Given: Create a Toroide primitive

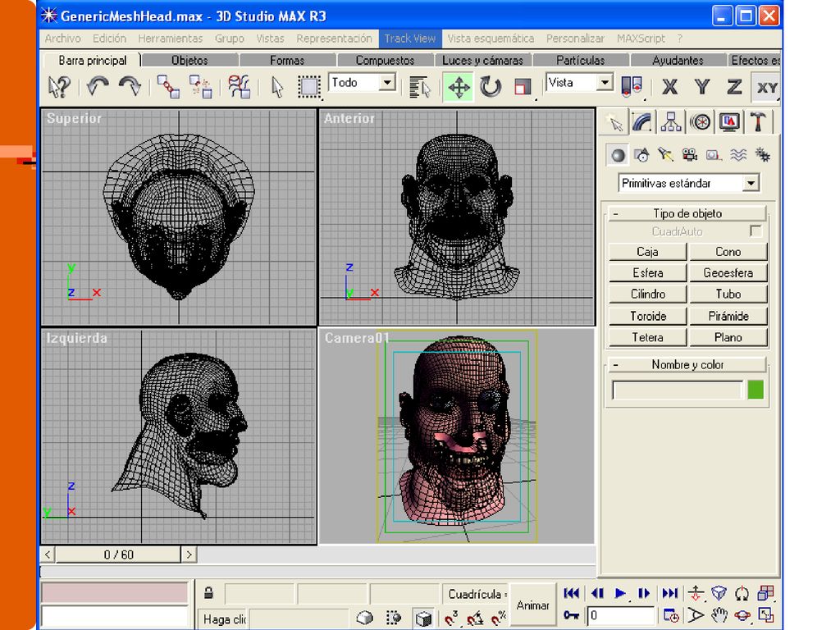Looking at the screenshot, I should pos(647,316).
